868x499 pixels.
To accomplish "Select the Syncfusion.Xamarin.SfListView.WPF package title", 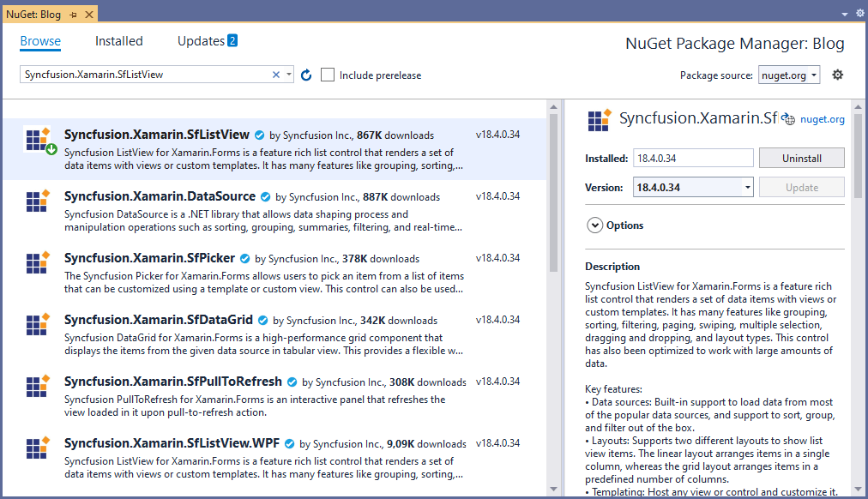I will [172, 443].
